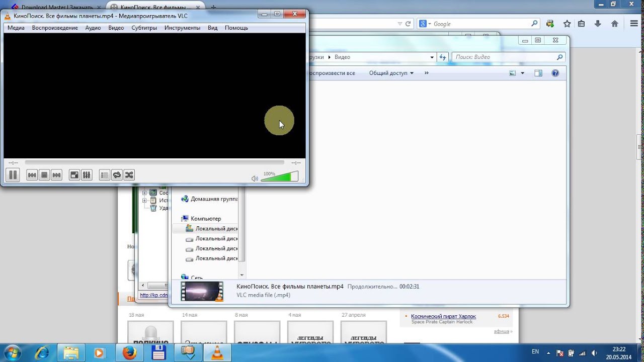
Task: Show the VLC playlist
Action: point(105,175)
